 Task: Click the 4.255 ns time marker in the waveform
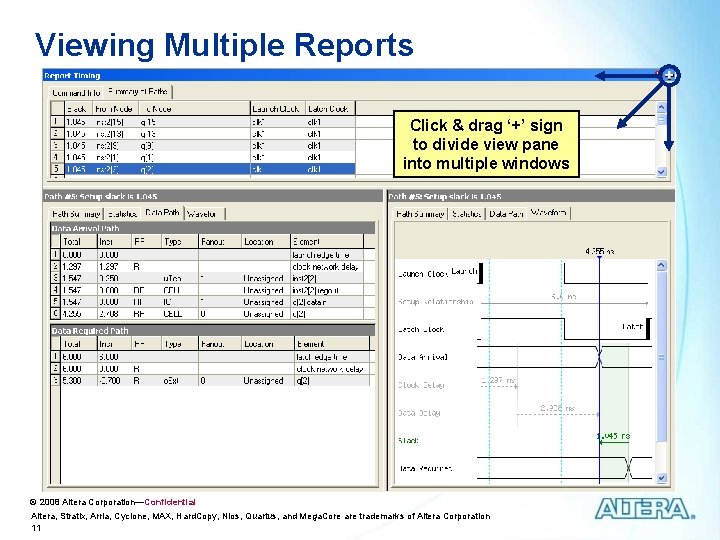click(600, 251)
